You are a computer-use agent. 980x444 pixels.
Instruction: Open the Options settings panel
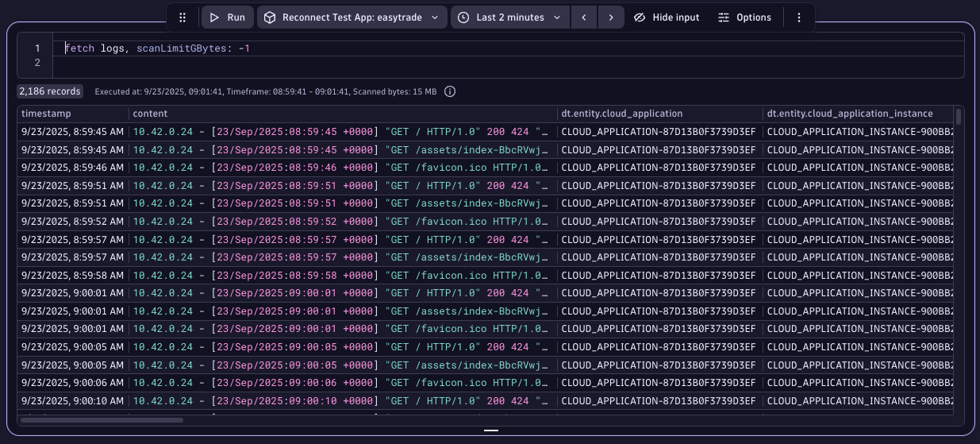coord(744,17)
